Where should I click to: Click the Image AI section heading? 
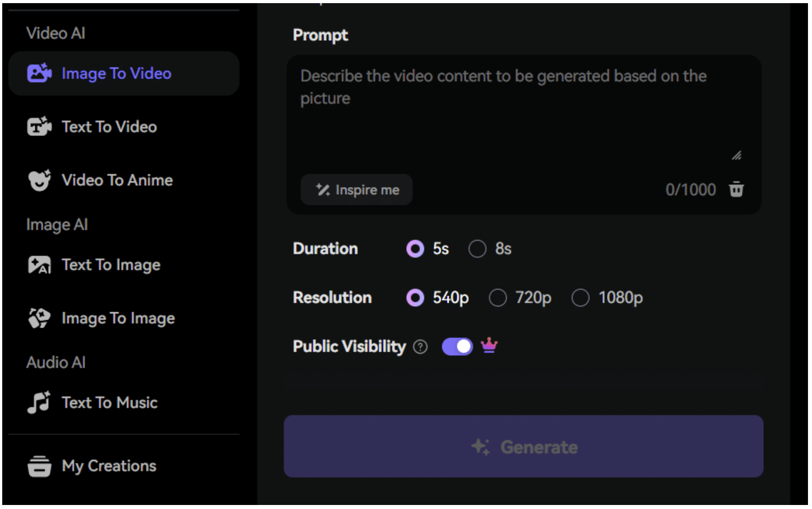coord(57,225)
